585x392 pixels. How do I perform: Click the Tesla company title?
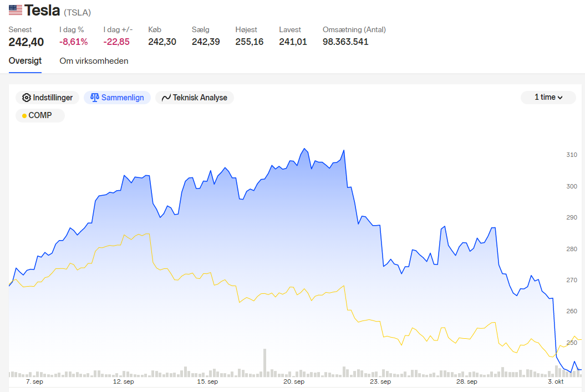42,11
